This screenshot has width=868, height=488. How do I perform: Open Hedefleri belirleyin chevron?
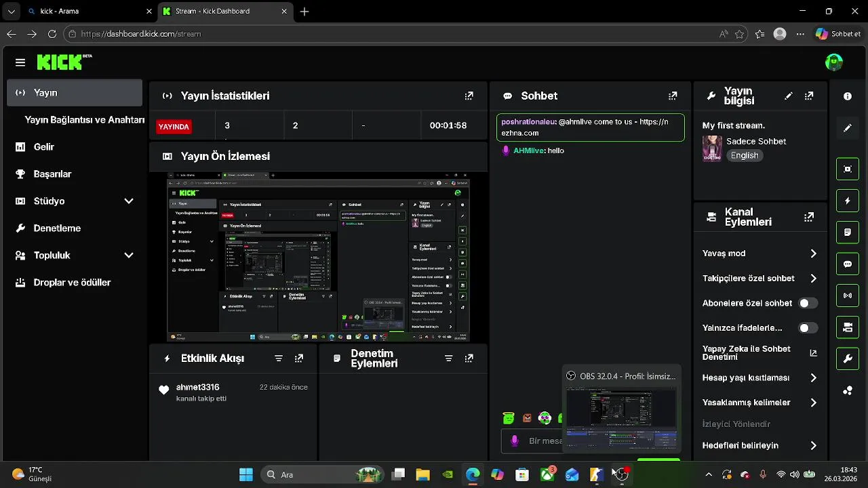pyautogui.click(x=813, y=446)
